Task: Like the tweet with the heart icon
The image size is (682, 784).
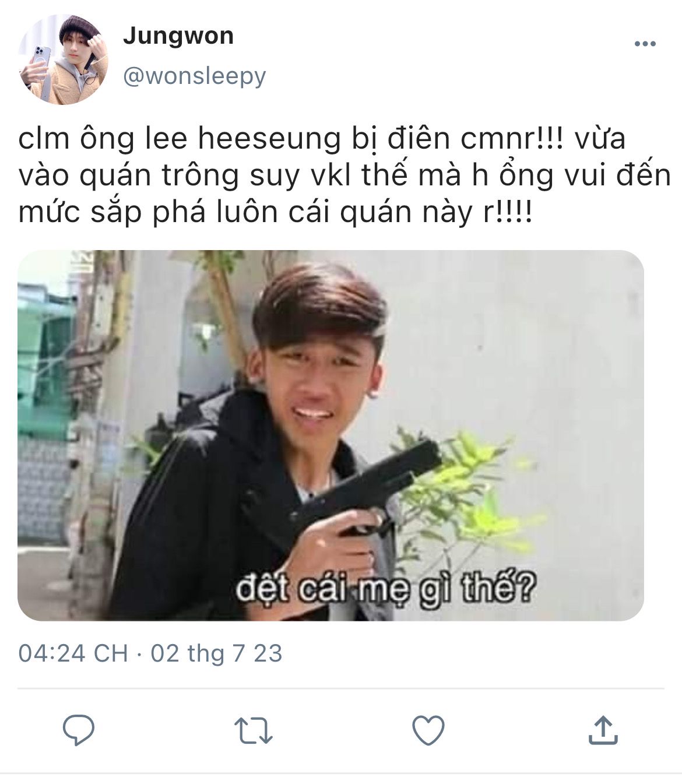Action: [x=428, y=730]
